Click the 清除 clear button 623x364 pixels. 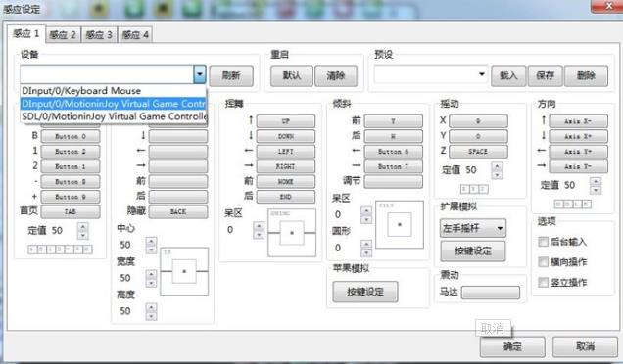tap(336, 75)
